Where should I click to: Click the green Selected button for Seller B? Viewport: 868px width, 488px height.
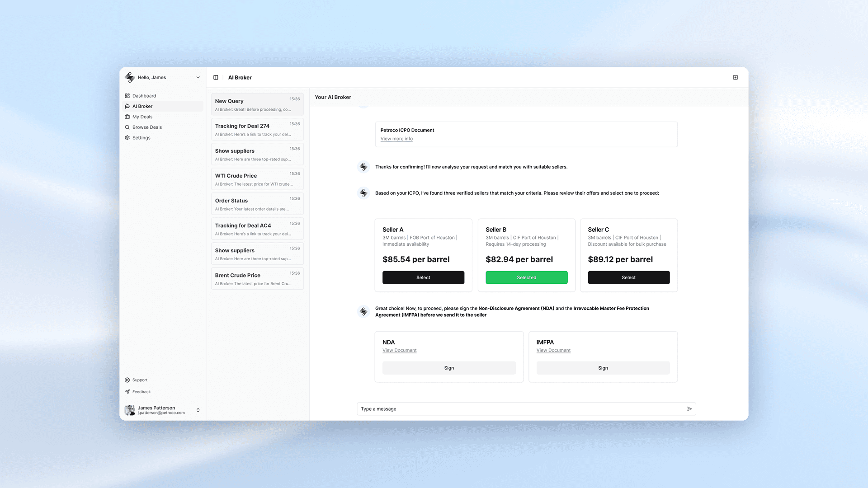pos(526,277)
